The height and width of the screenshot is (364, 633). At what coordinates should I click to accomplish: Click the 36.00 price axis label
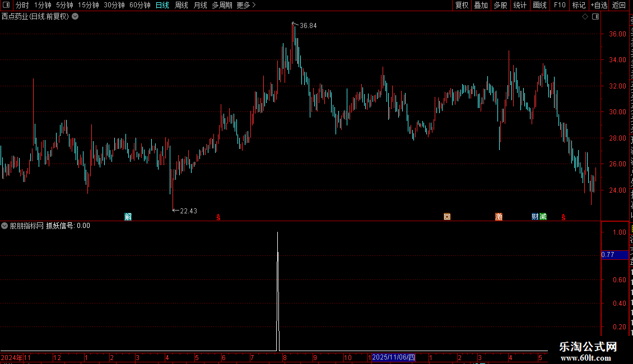point(618,34)
